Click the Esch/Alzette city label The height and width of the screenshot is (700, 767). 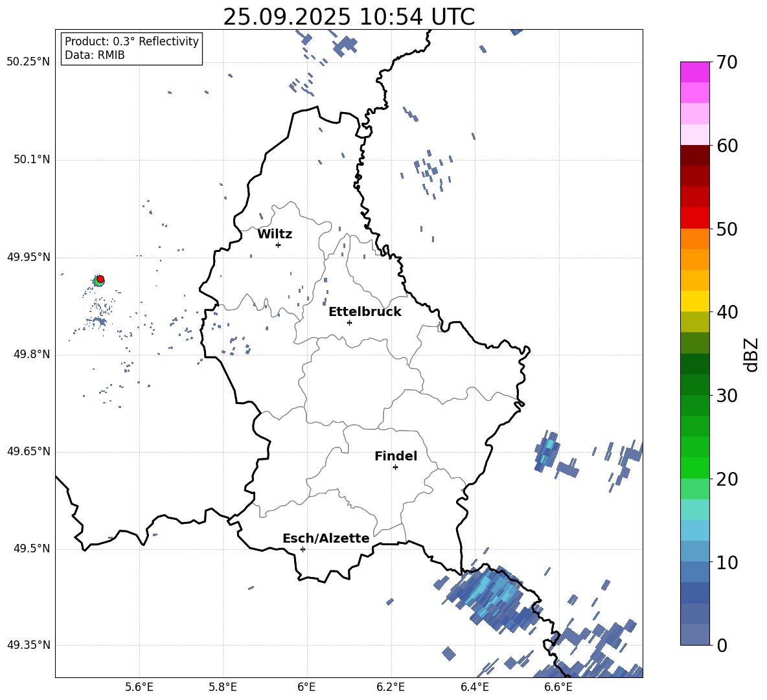pos(326,539)
